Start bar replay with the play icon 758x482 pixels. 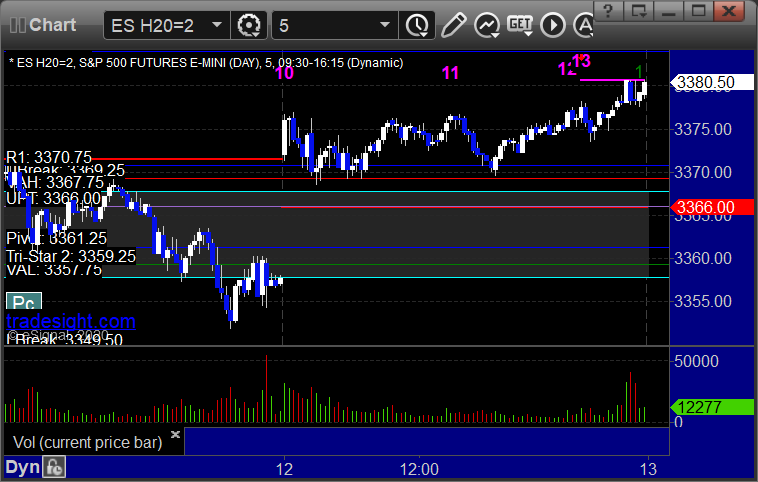(553, 25)
